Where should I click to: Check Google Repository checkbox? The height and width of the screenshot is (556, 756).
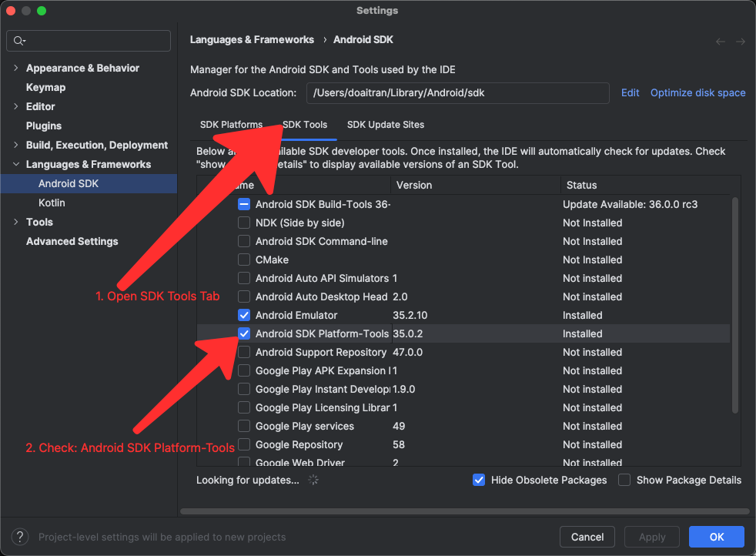[x=244, y=444]
